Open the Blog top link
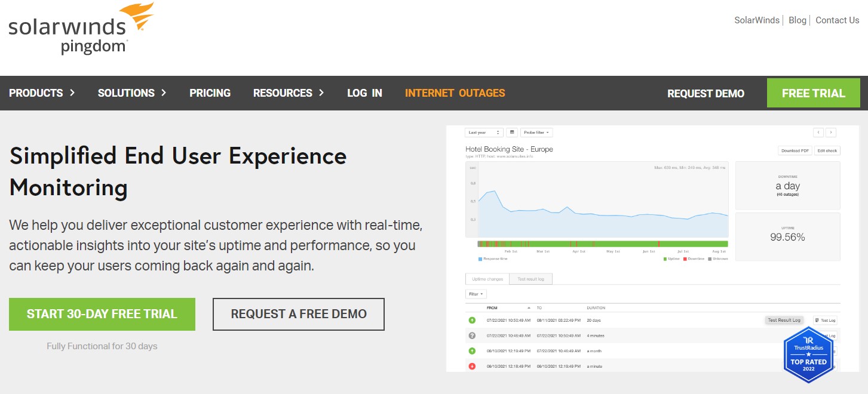The width and height of the screenshot is (868, 394). 798,20
